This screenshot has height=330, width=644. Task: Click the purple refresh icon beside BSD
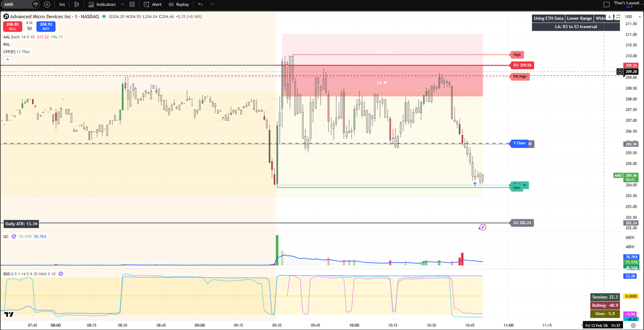pyautogui.click(x=61, y=274)
